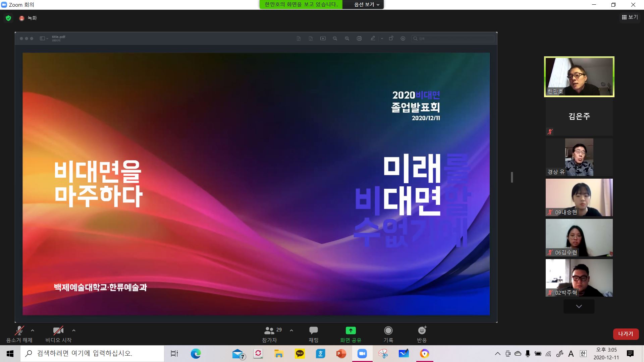Open the Chat panel
Viewport: 644px width, 362px height.
pos(313,331)
